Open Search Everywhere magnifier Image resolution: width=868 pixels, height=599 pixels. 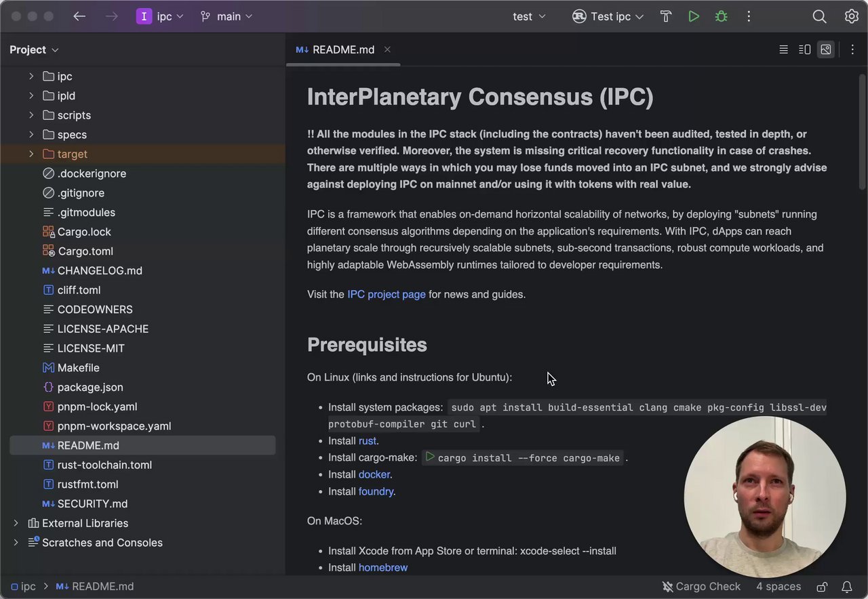819,16
